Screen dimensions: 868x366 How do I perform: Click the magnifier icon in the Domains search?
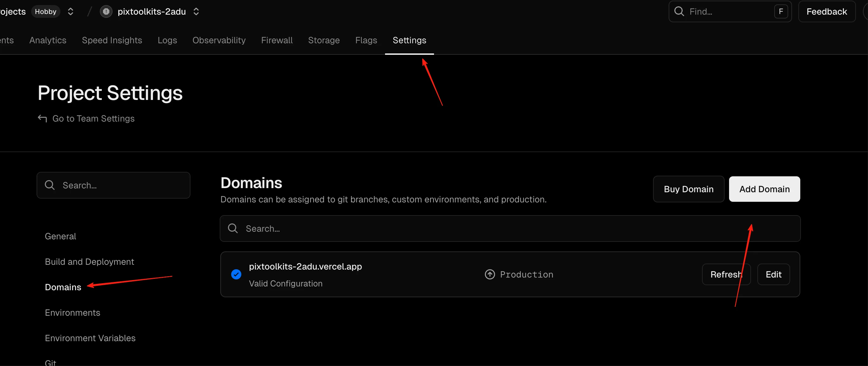point(233,229)
